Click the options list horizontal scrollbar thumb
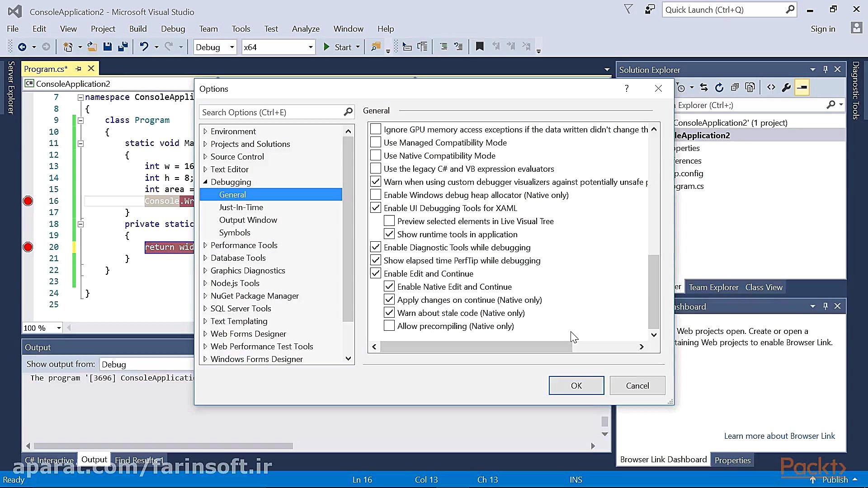 [476, 347]
